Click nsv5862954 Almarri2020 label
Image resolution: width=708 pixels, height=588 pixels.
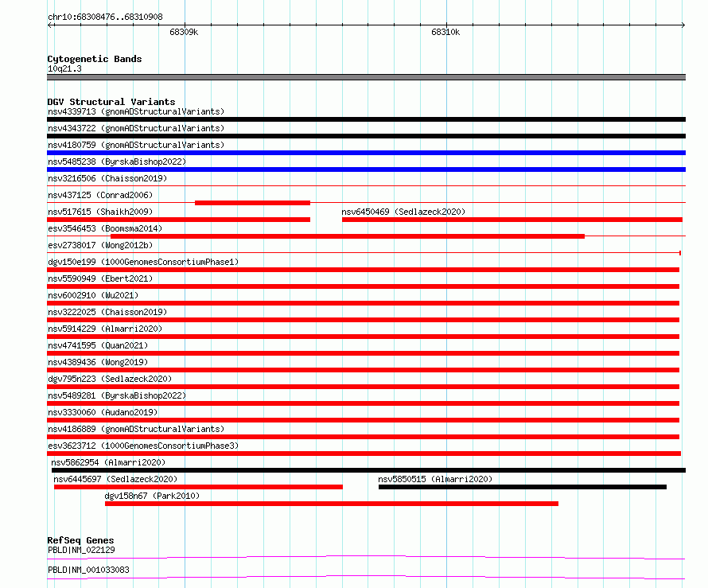(108, 462)
